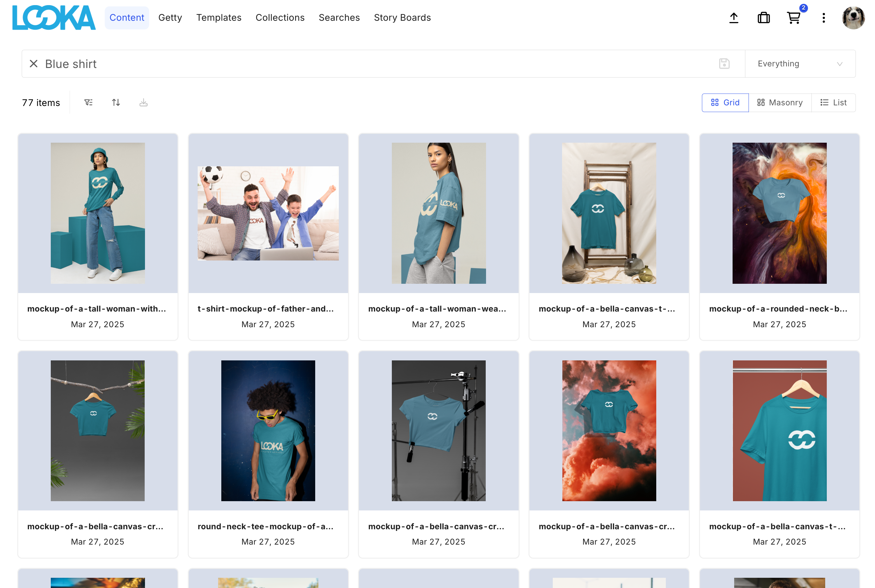Open father and son t-shirt mockup thumbnail
The image size is (875, 588).
[268, 213]
